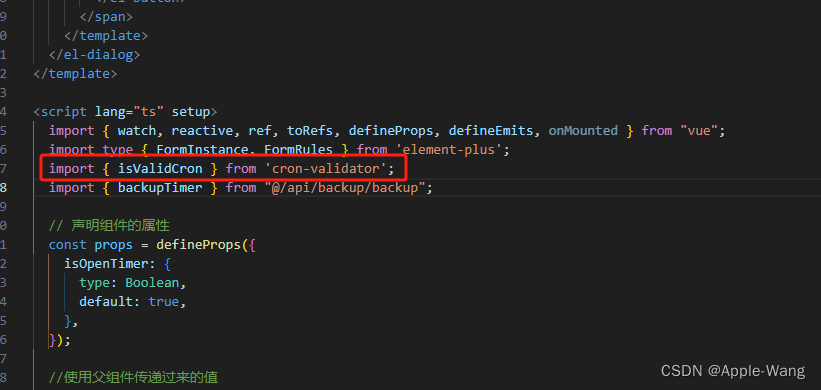Click the 'isOpenTimer' property name

point(106,264)
